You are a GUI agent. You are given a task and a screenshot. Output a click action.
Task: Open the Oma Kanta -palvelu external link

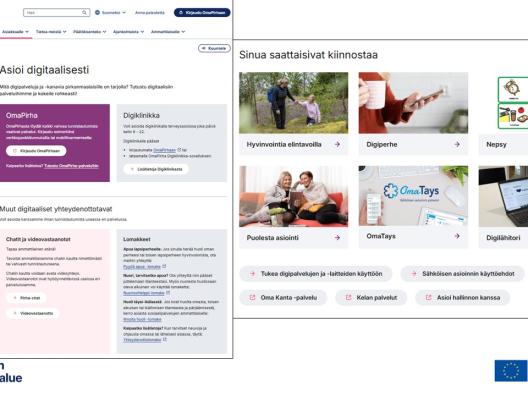tap(283, 298)
